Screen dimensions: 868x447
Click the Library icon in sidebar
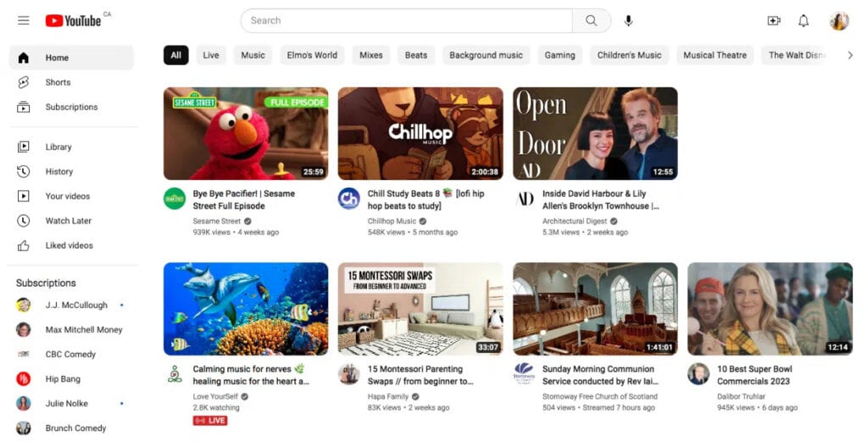(23, 147)
